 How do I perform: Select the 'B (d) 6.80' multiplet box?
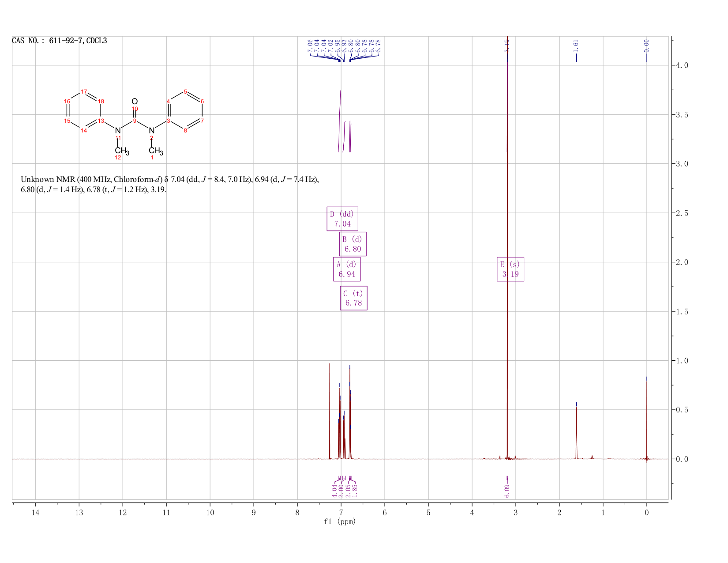353,244
